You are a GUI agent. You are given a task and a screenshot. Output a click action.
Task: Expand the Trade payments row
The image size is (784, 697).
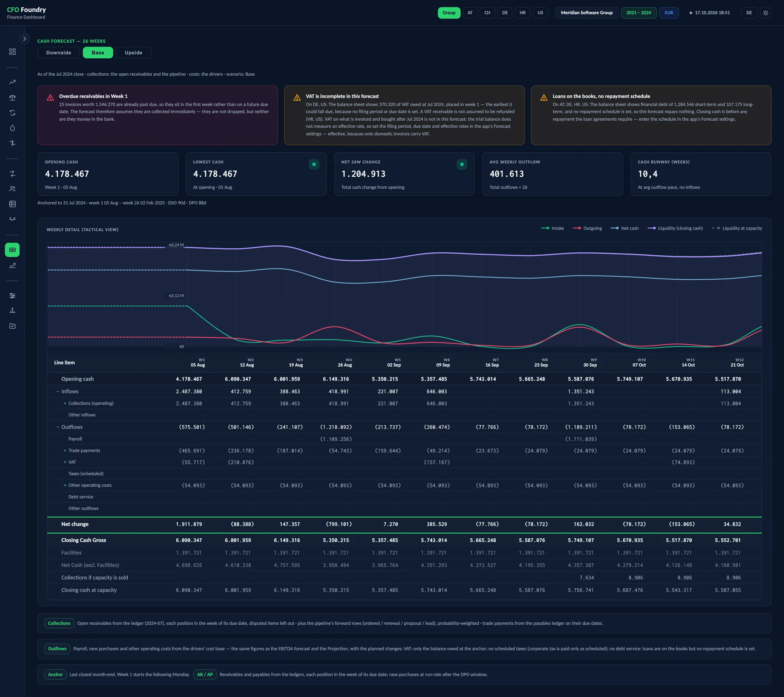pos(65,451)
